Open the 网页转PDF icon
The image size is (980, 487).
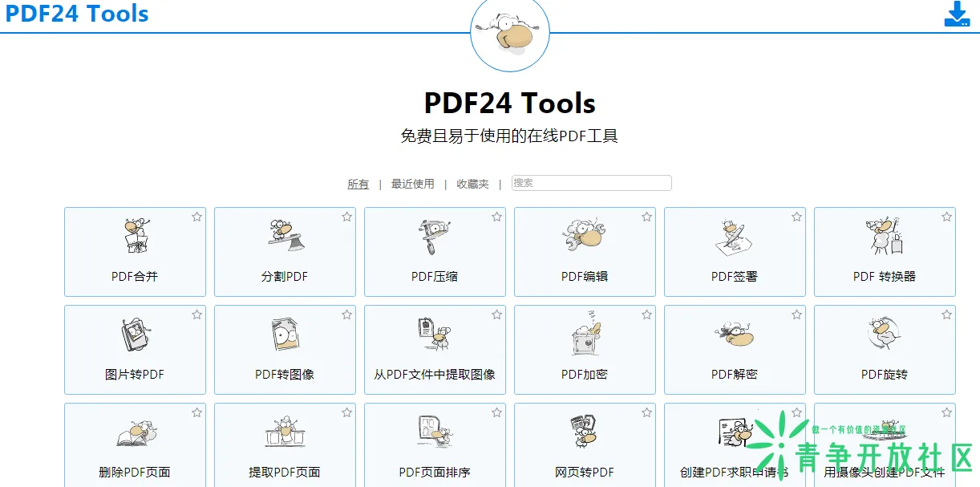[585, 432]
